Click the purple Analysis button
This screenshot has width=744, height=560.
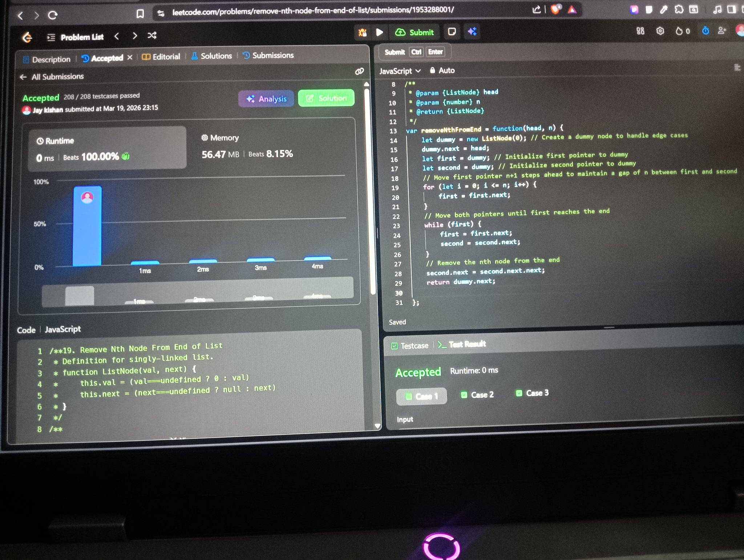[x=266, y=99]
